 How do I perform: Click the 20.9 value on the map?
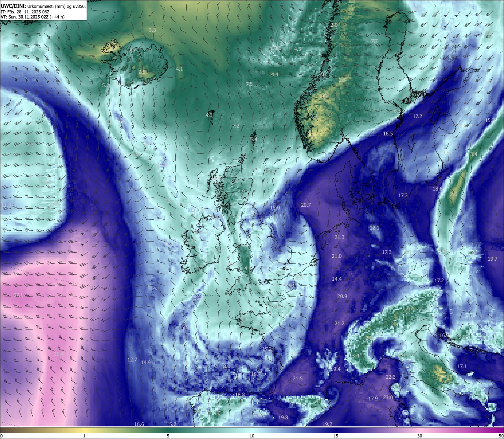(342, 296)
